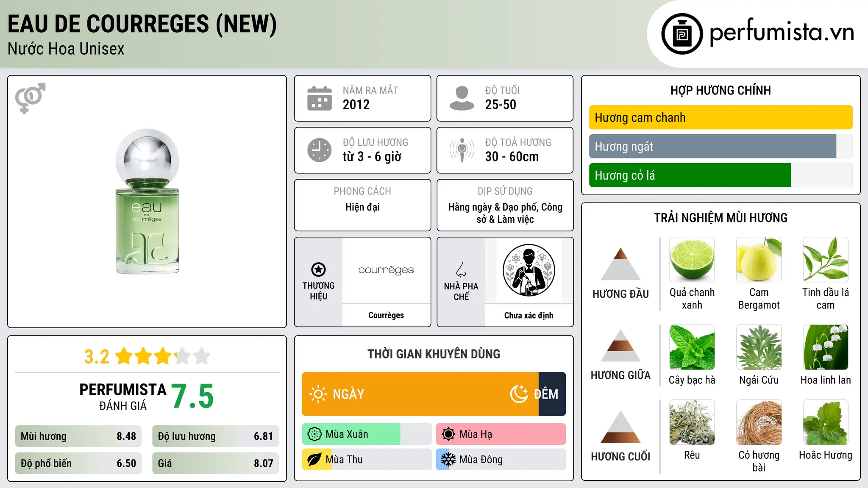
Task: Click the Mùi hương 8.48 score
Action: pyautogui.click(x=78, y=436)
